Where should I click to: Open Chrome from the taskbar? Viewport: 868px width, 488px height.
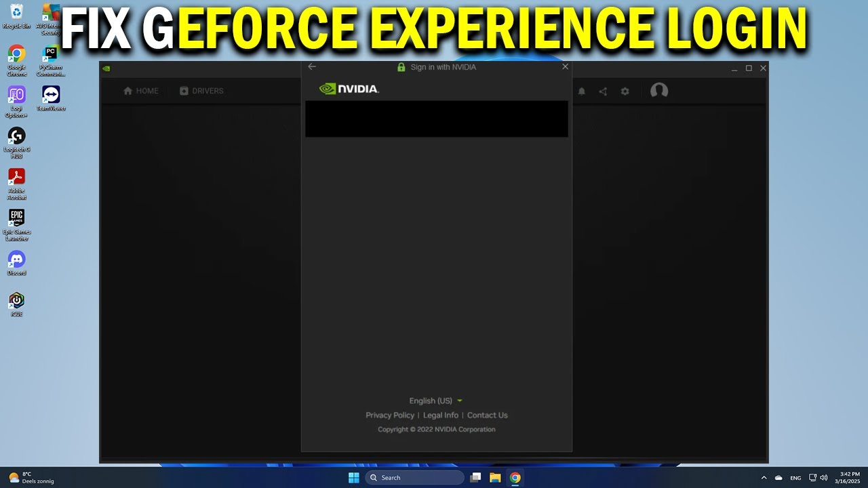tap(515, 478)
